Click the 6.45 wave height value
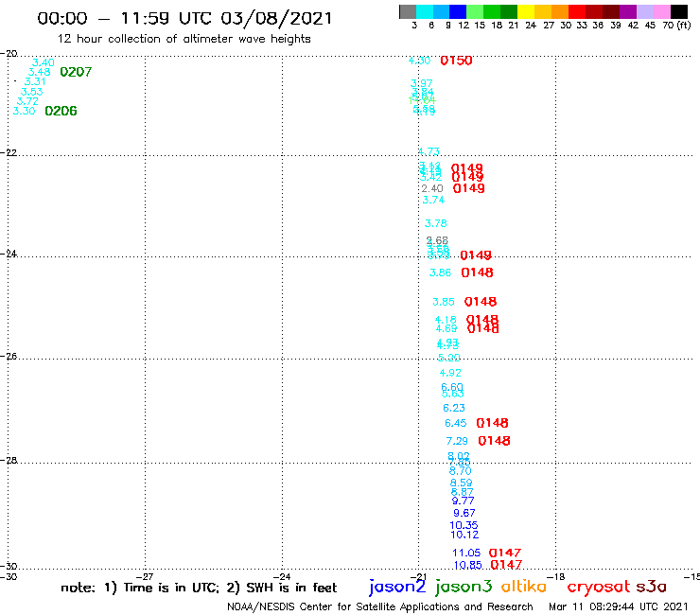Image resolution: width=700 pixels, height=615 pixels. point(456,423)
